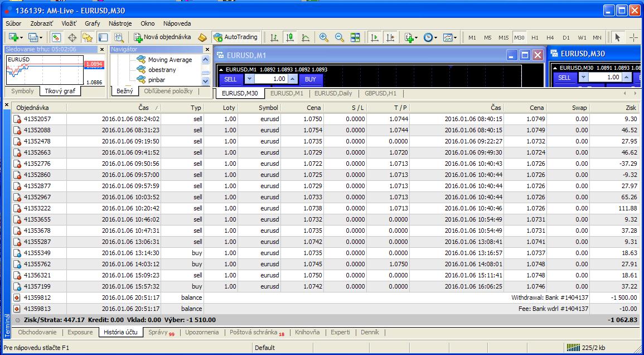
Task: Toggle the AutoTrading button
Action: coord(235,37)
